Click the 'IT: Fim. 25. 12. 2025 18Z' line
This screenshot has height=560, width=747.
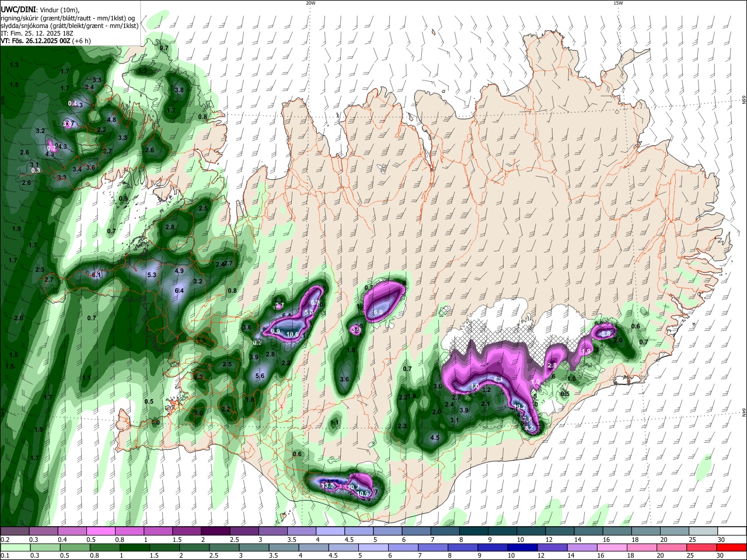[x=37, y=33]
